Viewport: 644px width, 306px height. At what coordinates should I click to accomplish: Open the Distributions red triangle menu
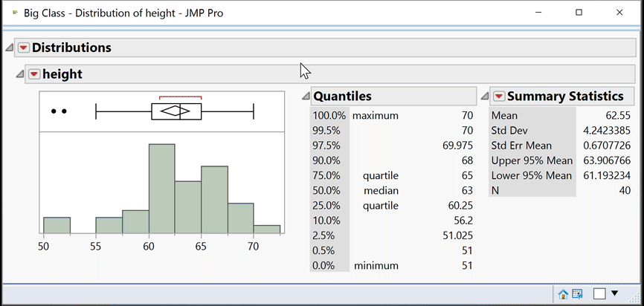24,48
